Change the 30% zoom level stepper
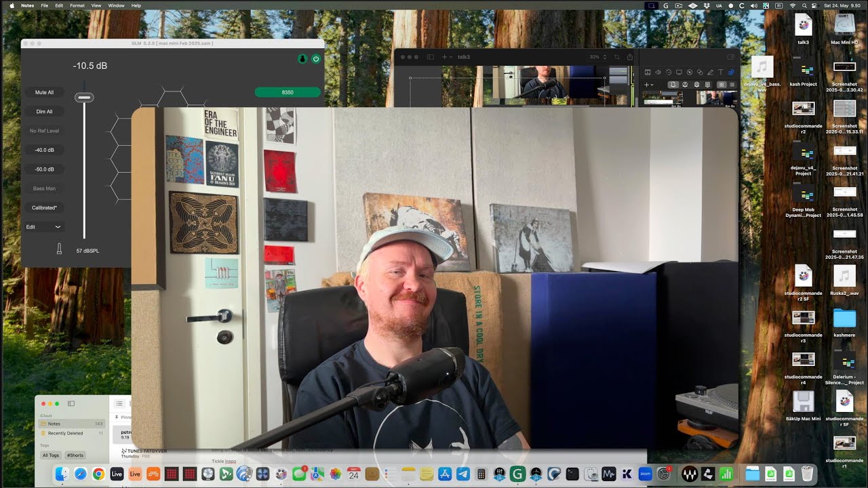Viewport: 868px width, 488px height. [605, 57]
